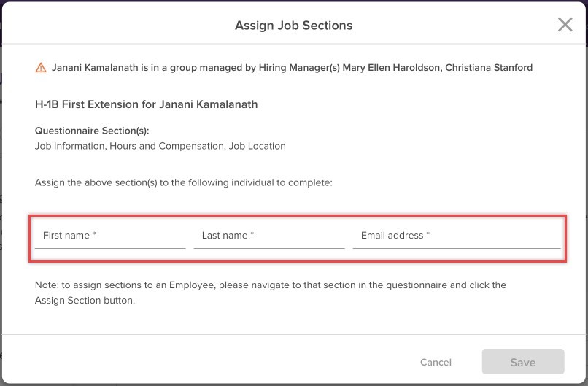Focus the First name input field

click(109, 236)
